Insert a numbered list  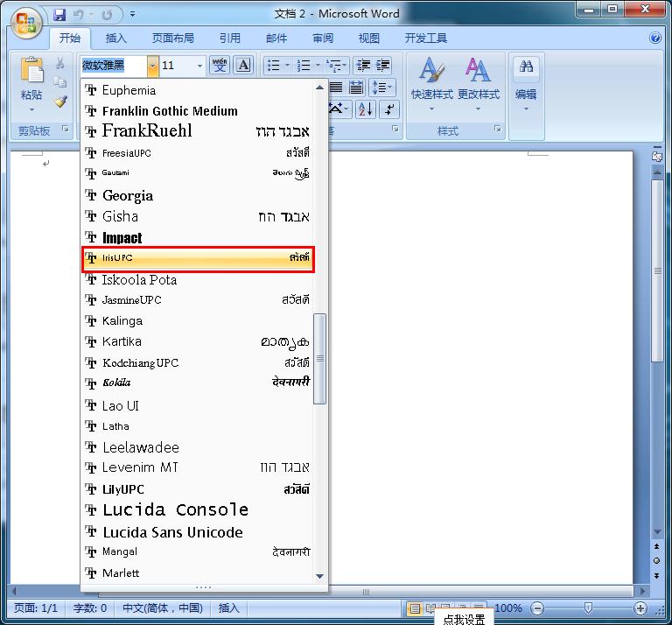tap(304, 65)
